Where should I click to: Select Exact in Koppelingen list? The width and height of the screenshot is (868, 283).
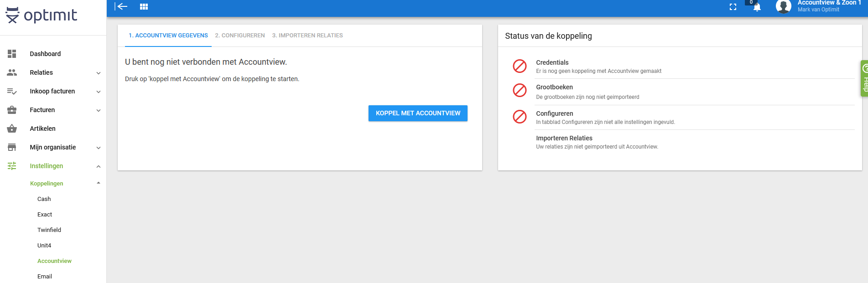pos(45,215)
